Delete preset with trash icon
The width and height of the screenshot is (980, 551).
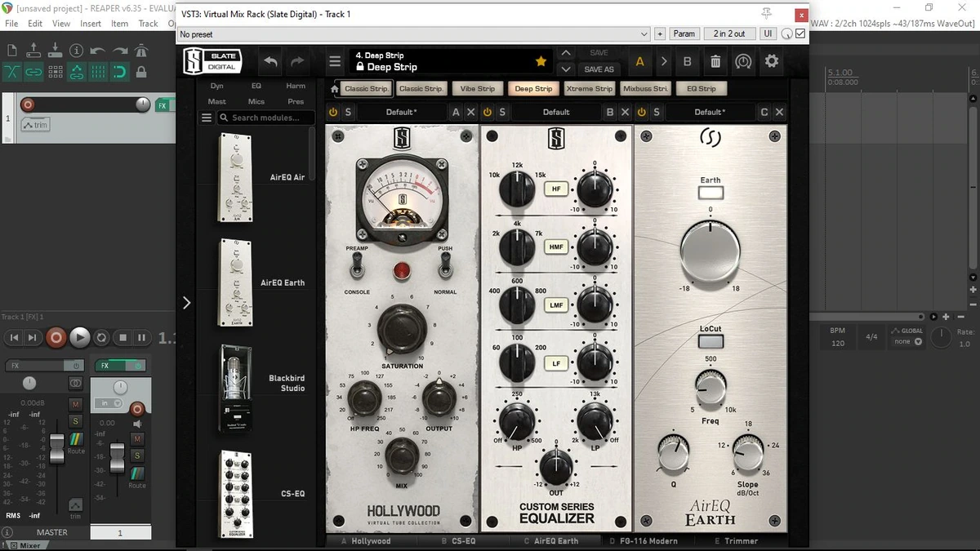[x=715, y=61]
